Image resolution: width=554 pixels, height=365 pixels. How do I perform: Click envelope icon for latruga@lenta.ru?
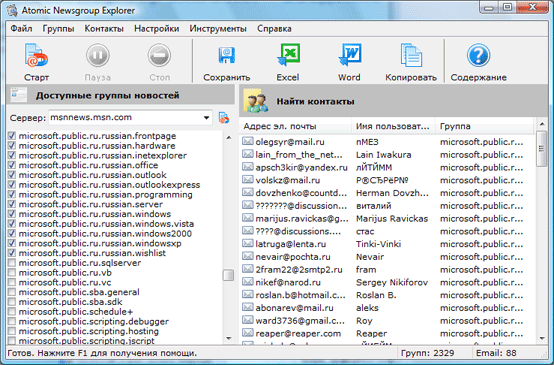pos(248,243)
